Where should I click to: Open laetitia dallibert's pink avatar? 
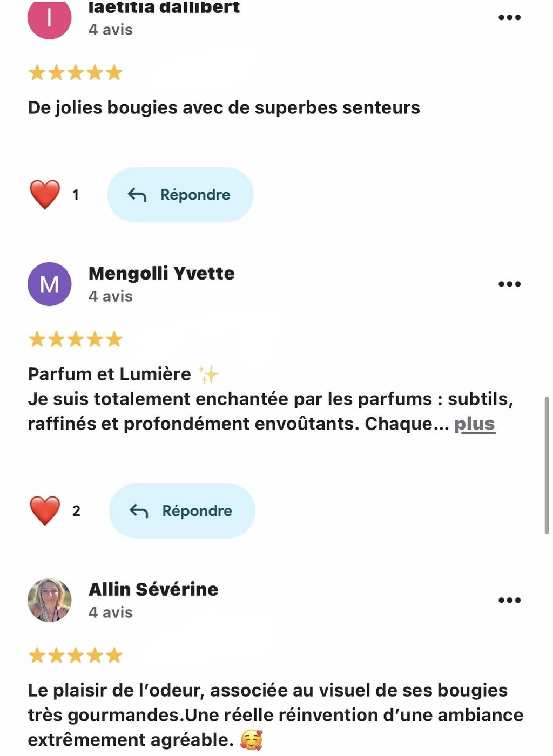[x=50, y=18]
